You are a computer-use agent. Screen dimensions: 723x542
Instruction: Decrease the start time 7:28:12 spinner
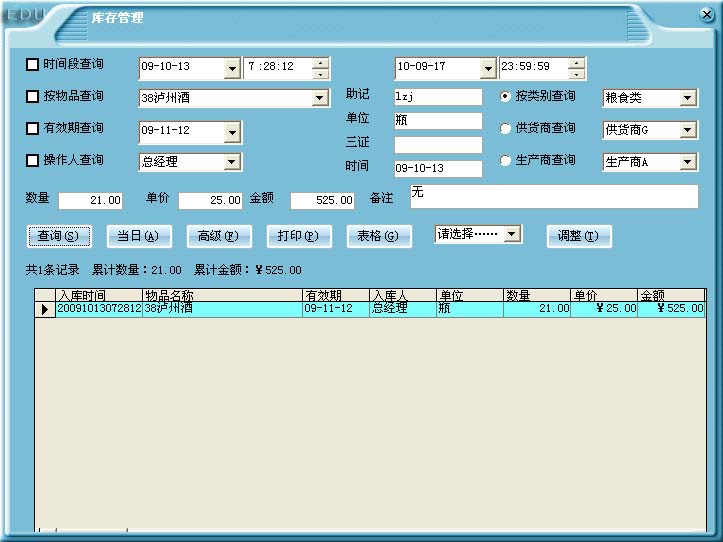click(320, 74)
